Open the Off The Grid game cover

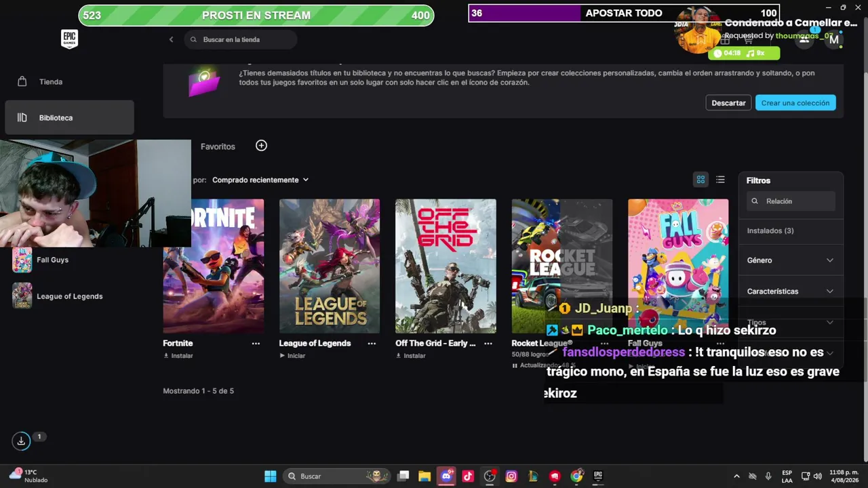446,266
